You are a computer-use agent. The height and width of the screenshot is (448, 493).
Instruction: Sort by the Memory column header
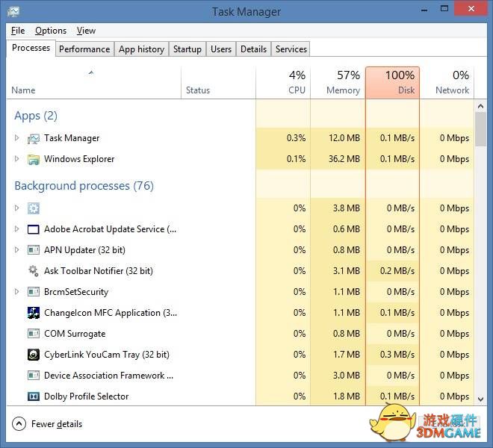338,83
